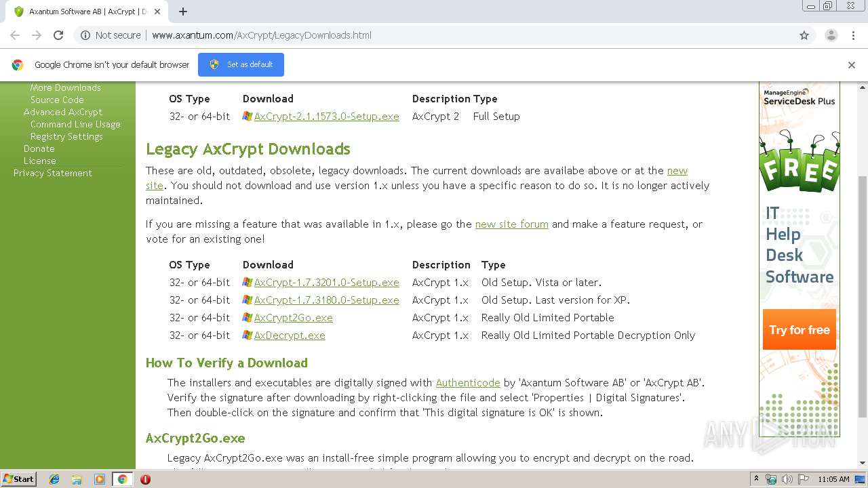Click 'Old Setup. Vista or later.' text
The image size is (868, 488).
[x=541, y=283]
